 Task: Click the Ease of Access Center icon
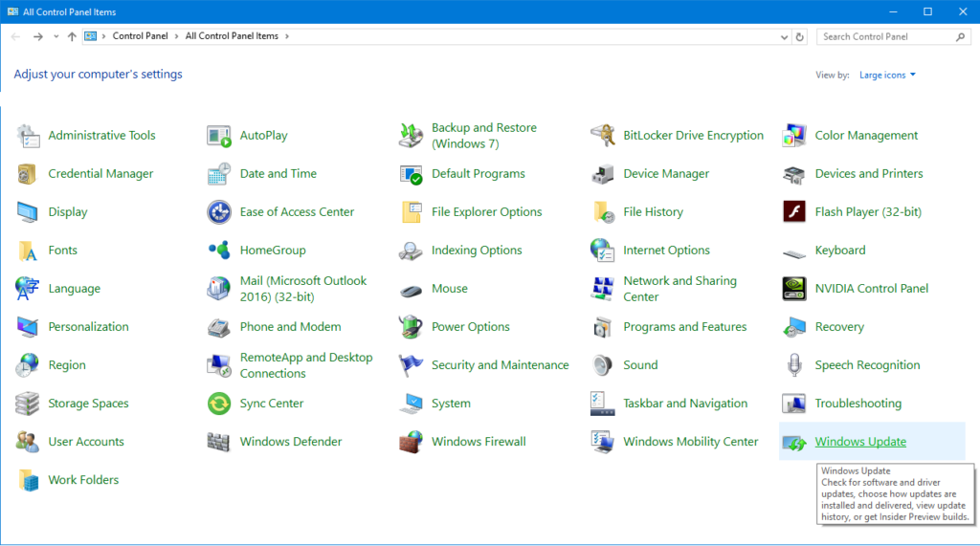219,212
